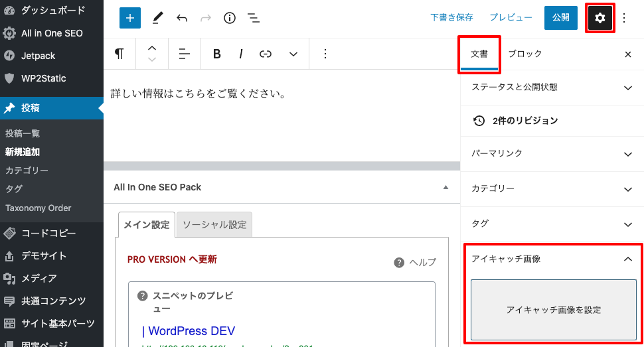Screen dimensions: 644x347
Task: Open more rich text controls dropdown
Action: click(x=293, y=54)
